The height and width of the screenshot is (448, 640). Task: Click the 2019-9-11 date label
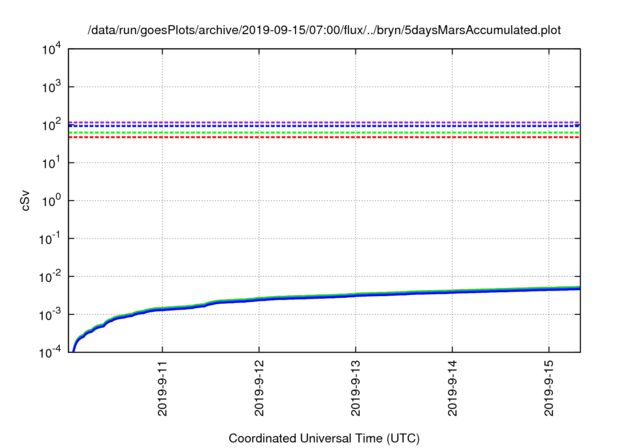pyautogui.click(x=162, y=388)
